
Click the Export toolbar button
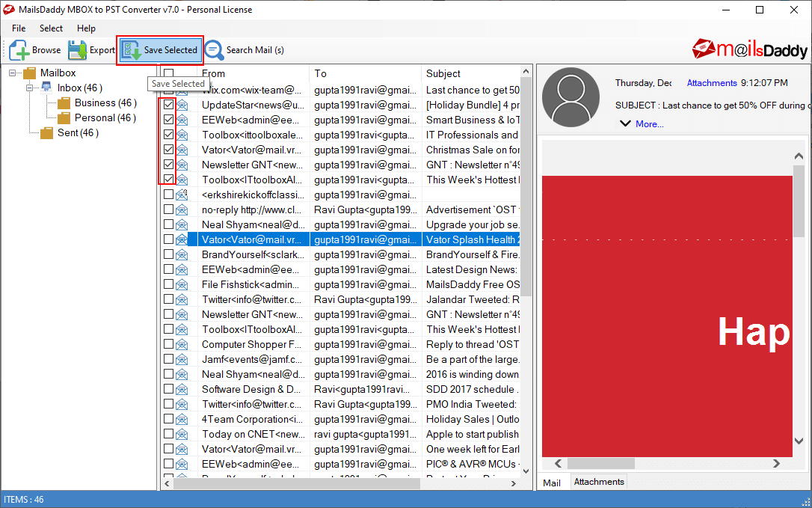pyautogui.click(x=91, y=50)
